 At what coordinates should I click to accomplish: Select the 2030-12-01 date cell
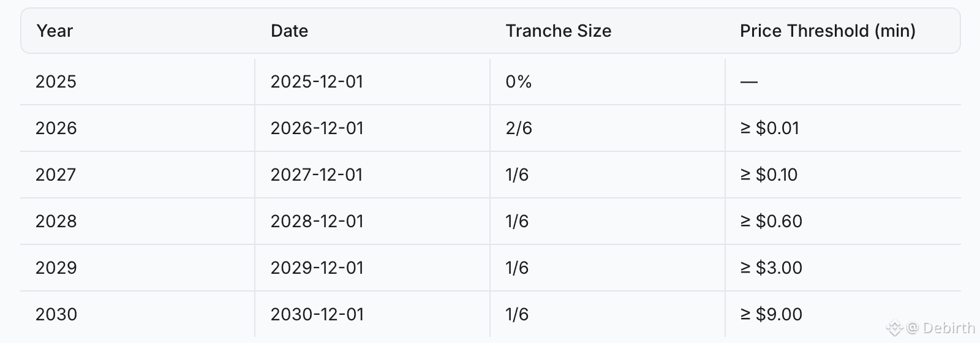(317, 314)
